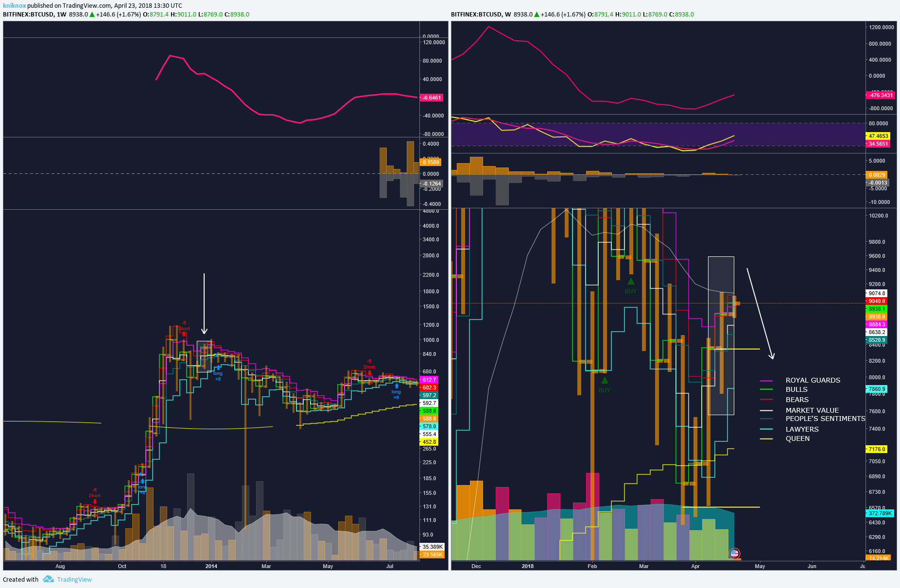
Task: Click the 35.389K volume label
Action: coord(432,547)
